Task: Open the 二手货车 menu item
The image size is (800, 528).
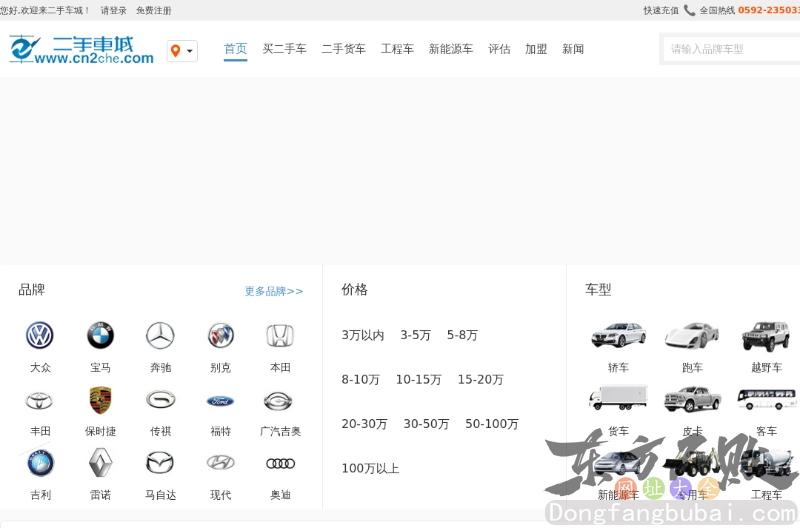Action: click(x=343, y=49)
